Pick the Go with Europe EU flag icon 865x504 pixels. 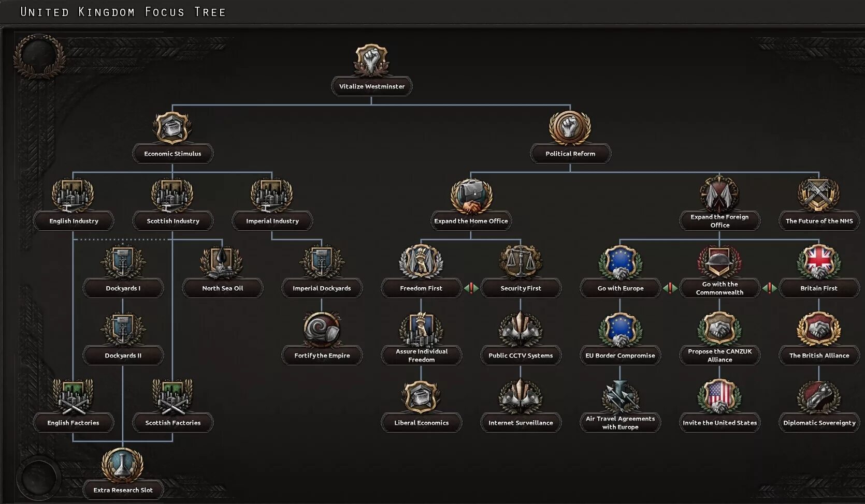click(x=620, y=262)
